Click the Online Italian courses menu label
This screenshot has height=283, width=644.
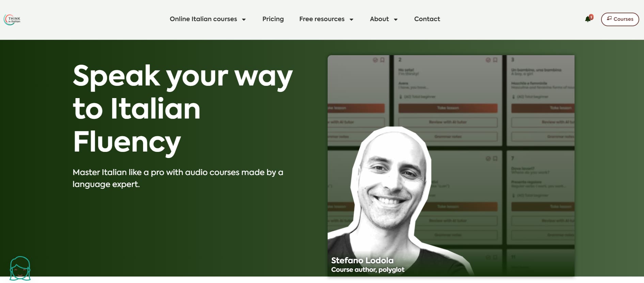point(203,19)
